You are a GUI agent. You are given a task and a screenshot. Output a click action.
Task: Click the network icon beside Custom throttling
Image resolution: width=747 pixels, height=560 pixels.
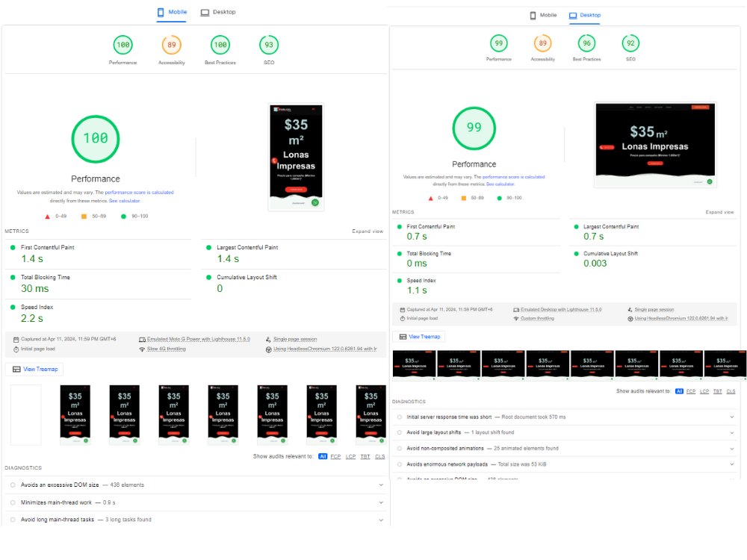(x=516, y=319)
